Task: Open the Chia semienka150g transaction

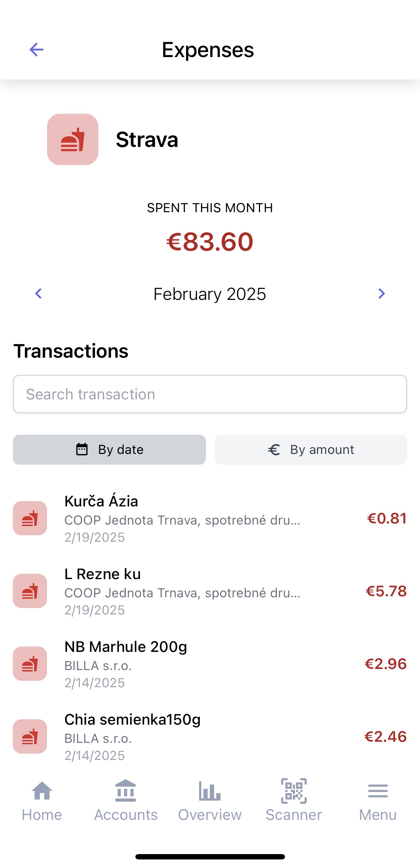Action: click(210, 737)
